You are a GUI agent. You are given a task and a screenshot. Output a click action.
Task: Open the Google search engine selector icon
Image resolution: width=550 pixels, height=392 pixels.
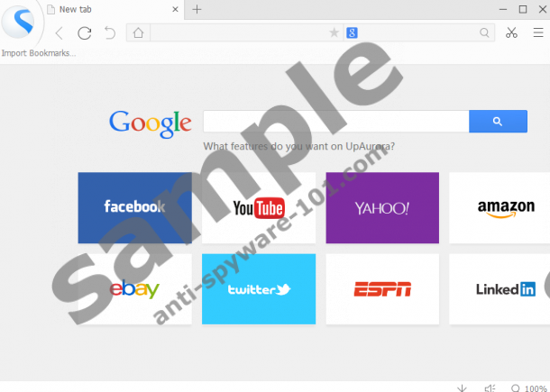point(352,33)
